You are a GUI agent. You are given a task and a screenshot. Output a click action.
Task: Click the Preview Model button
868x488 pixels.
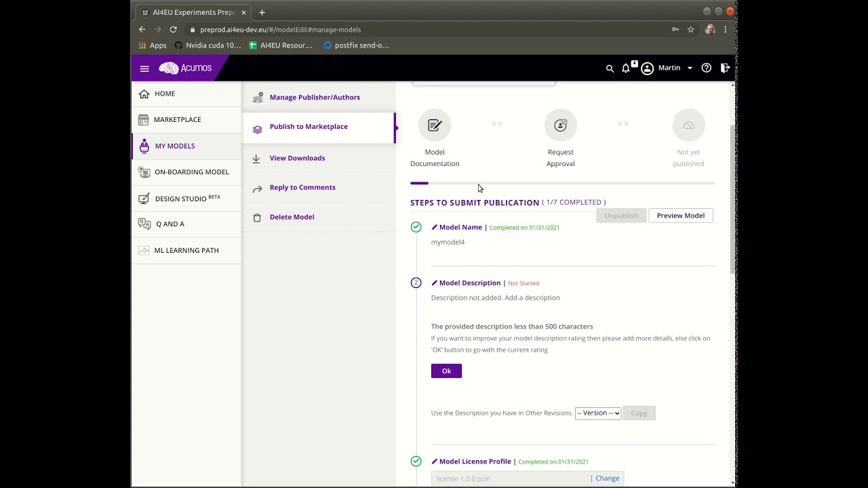click(x=680, y=216)
